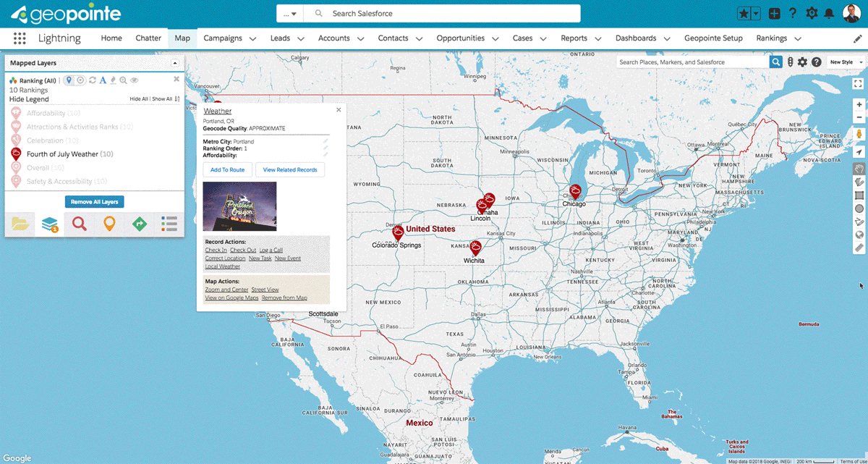The height and width of the screenshot is (464, 868).
Task: Zoom in on the map
Action: [x=859, y=104]
